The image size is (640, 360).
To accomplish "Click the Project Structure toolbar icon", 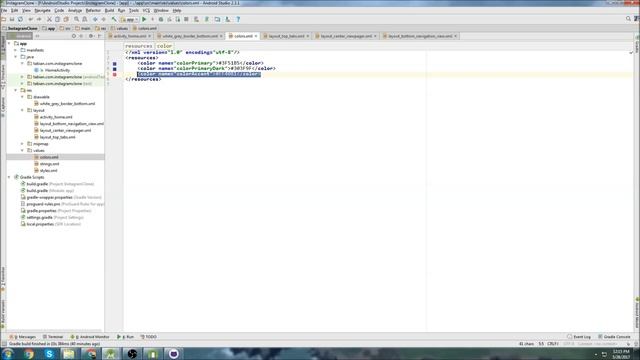I will click(x=217, y=19).
